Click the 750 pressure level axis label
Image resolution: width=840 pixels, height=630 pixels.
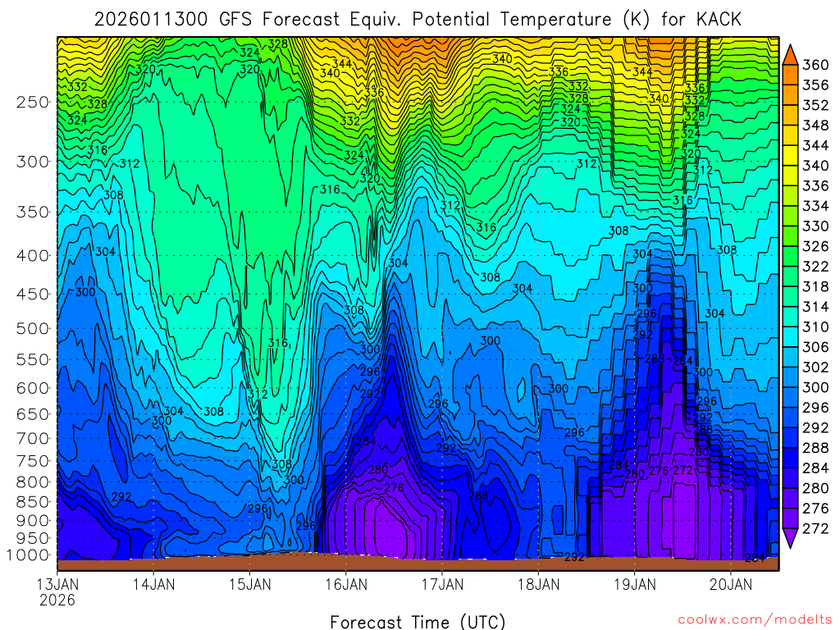tap(33, 461)
